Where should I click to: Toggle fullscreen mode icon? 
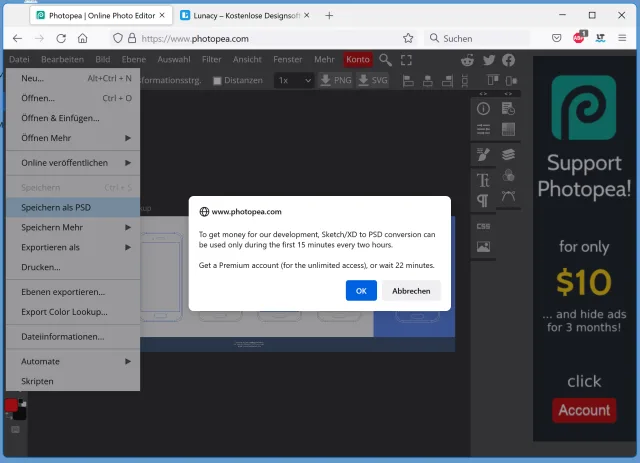[406, 60]
